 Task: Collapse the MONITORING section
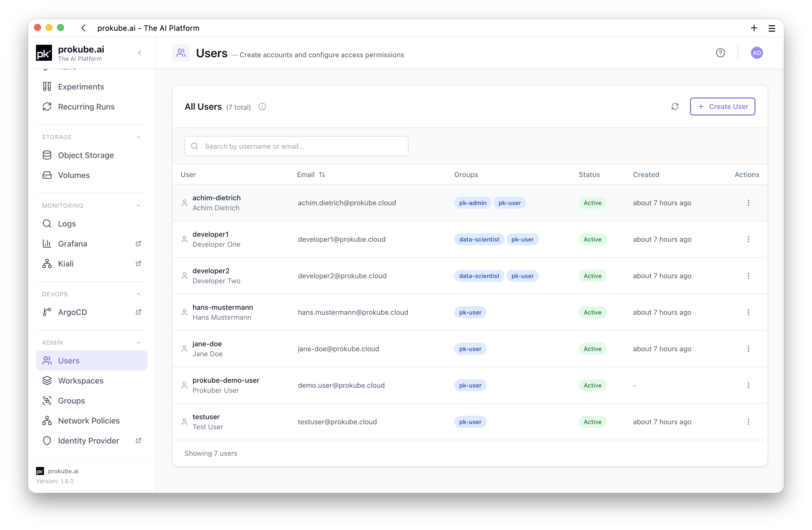click(x=138, y=205)
